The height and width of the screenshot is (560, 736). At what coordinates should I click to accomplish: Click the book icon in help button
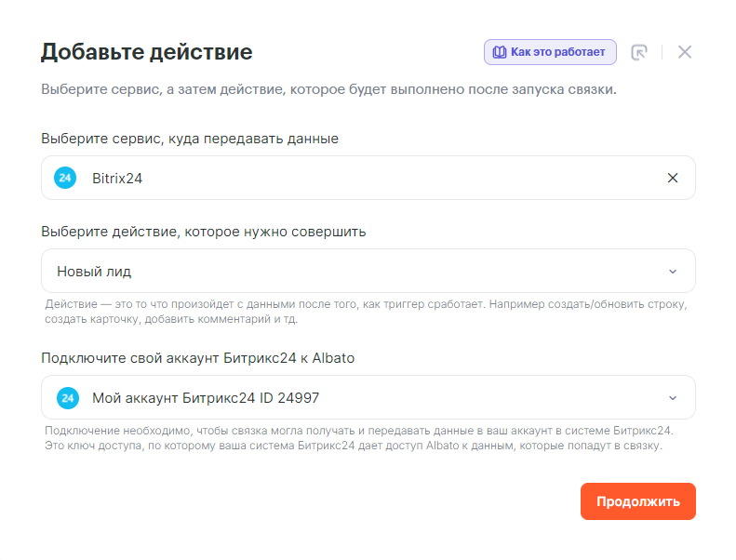tap(499, 52)
